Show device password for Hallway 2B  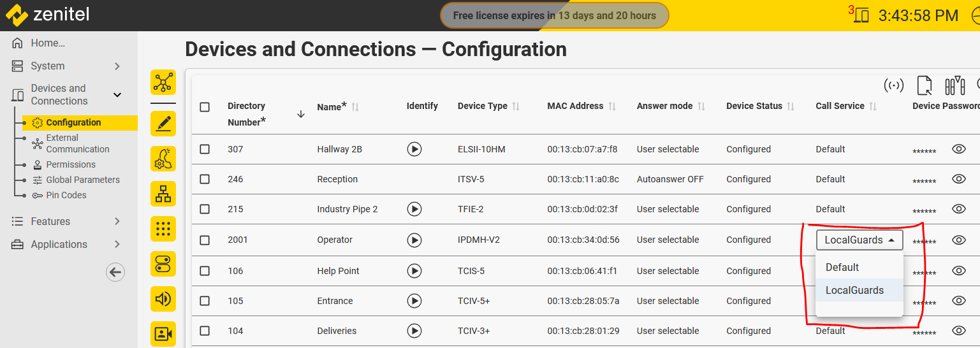958,149
